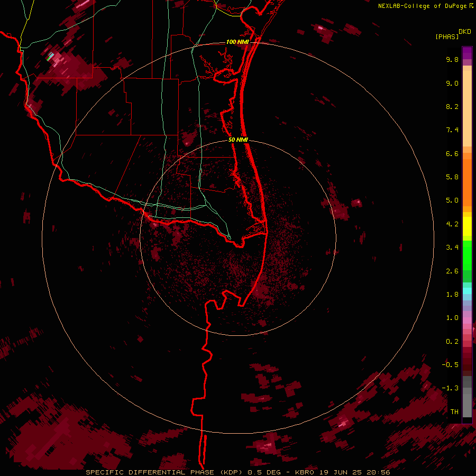
Task: Click the 8.2 scale value
Action: coord(452,106)
